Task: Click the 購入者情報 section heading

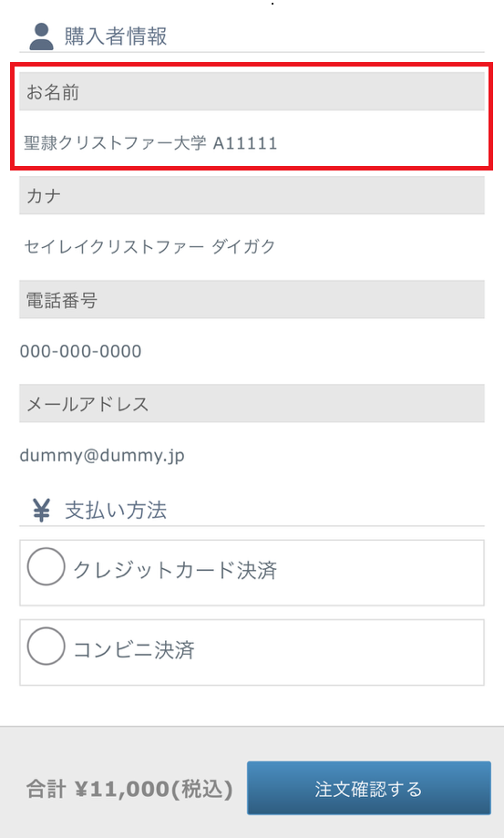Action: (x=116, y=36)
